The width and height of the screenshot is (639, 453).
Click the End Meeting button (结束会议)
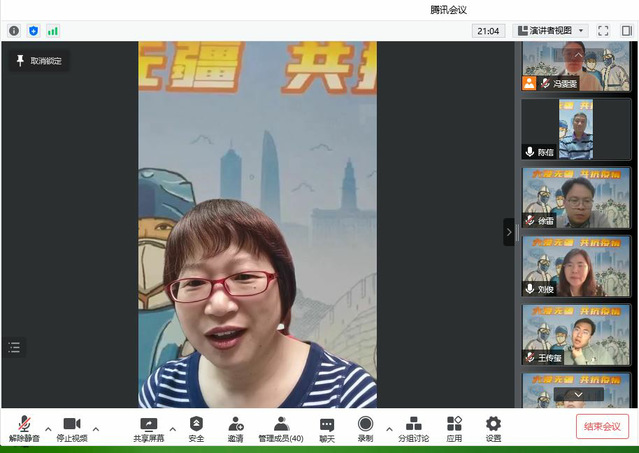pos(602,426)
